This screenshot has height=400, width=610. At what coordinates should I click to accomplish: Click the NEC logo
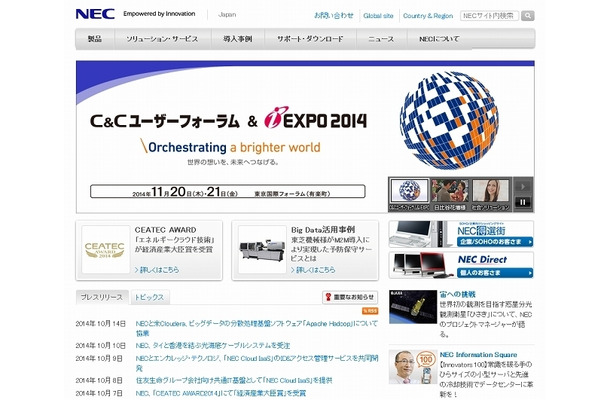point(95,14)
